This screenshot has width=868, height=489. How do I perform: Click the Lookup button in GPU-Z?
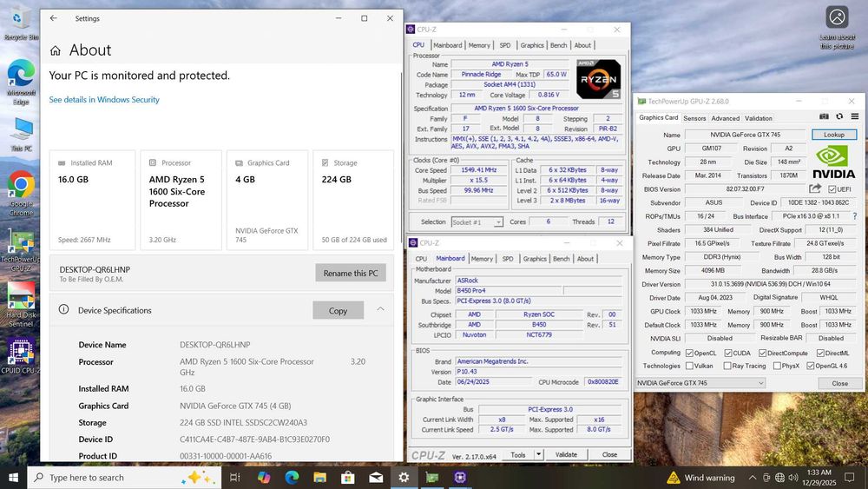click(x=833, y=135)
